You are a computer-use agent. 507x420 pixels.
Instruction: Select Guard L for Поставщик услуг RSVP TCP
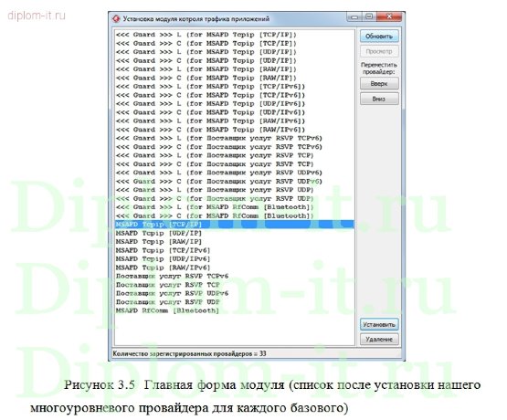tap(234, 155)
